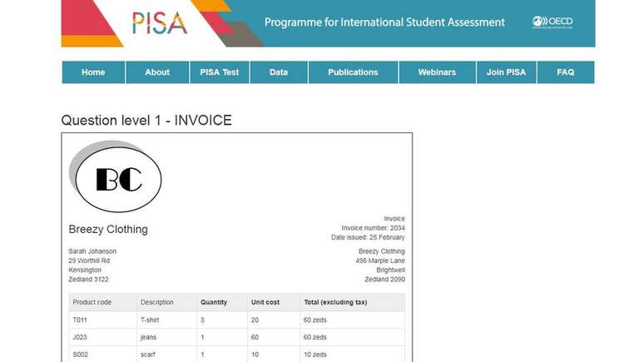
Task: Click the 'Brightwell' address line
Action: point(390,270)
